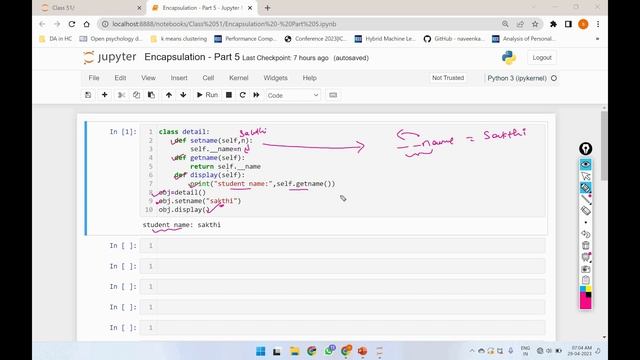Paste cells below using the toolbar icon
Image resolution: width=640 pixels, height=360 pixels.
pyautogui.click(x=151, y=95)
